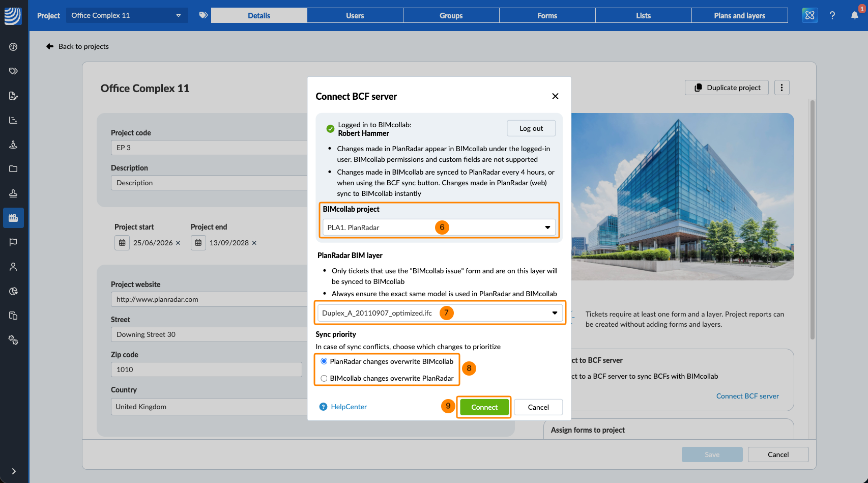Image resolution: width=868 pixels, height=483 pixels.
Task: Switch to the Plans and layers tab
Action: click(740, 15)
